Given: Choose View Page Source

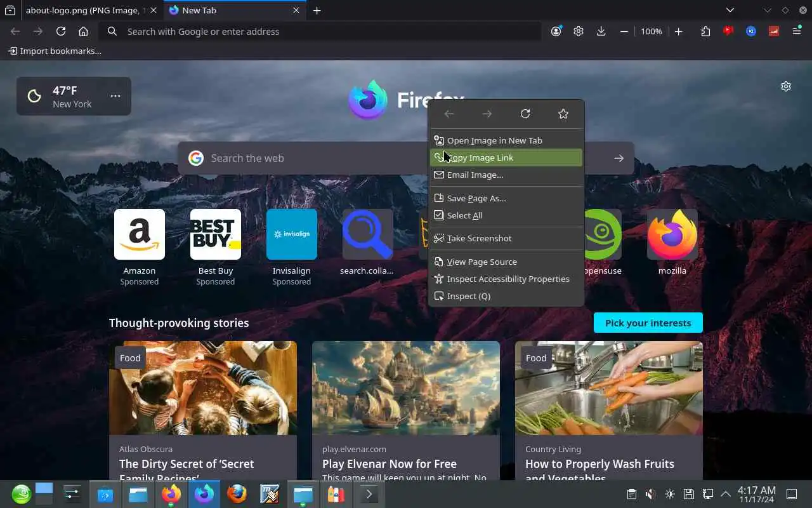Looking at the screenshot, I should [x=506, y=262].
